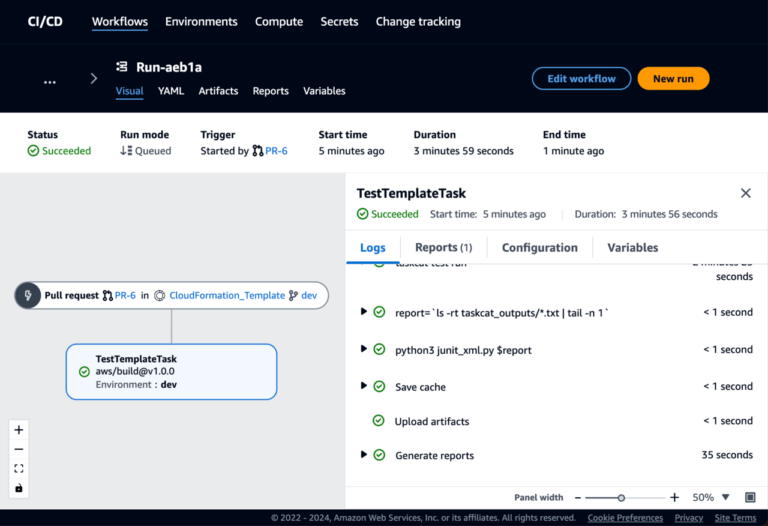
Task: Select the Reports (1) tab in task panel
Action: tap(444, 248)
